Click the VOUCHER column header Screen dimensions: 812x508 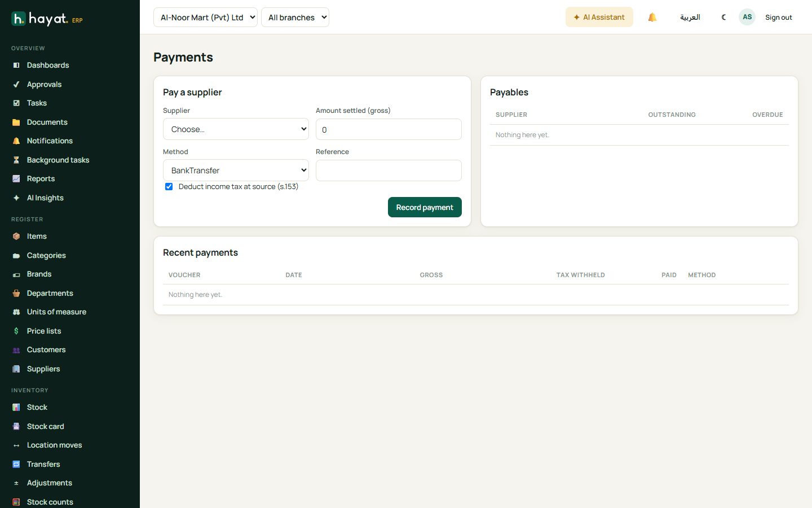(x=184, y=275)
